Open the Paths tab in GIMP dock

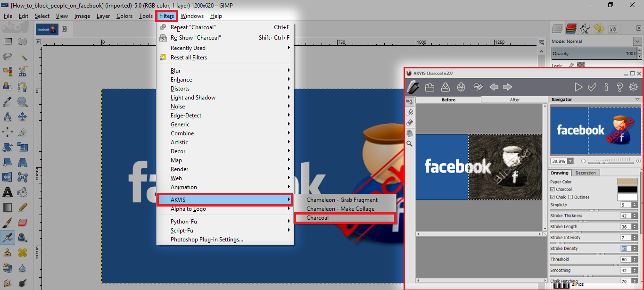point(585,29)
